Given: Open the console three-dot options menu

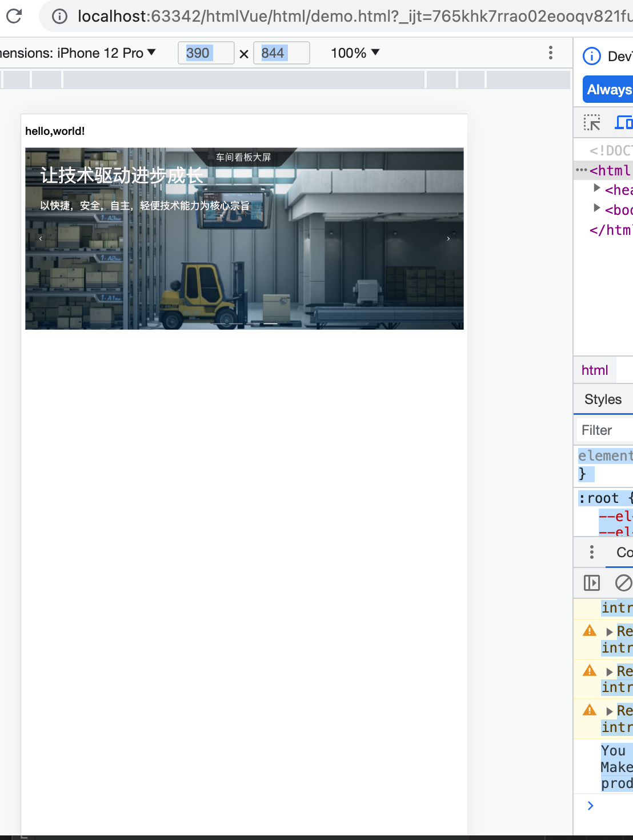Looking at the screenshot, I should point(591,553).
